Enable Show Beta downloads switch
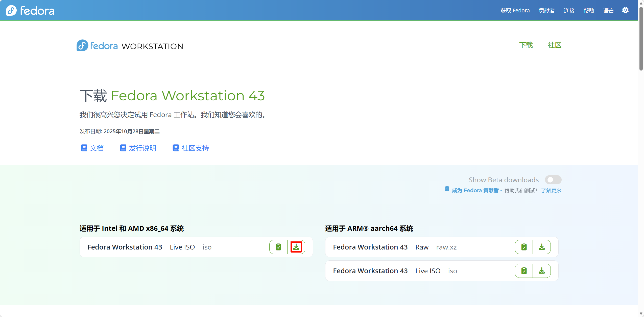Viewport: 644px width, 317px height. (553, 180)
